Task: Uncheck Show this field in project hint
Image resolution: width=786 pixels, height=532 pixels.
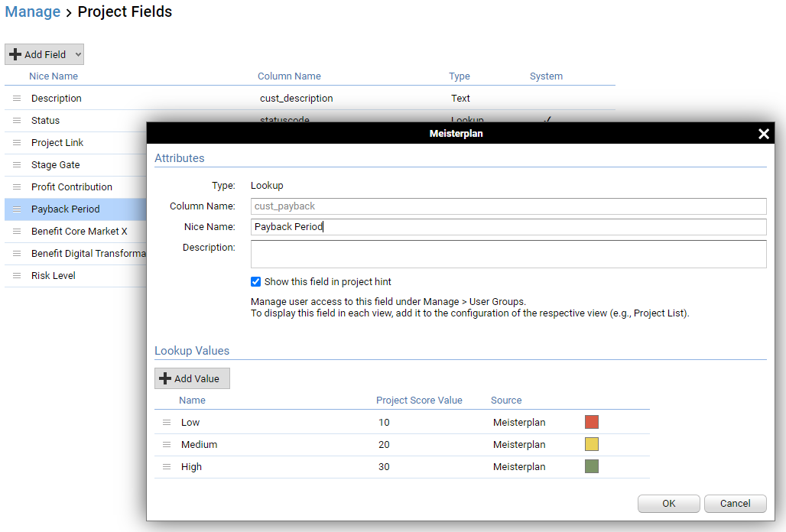Action: 255,281
